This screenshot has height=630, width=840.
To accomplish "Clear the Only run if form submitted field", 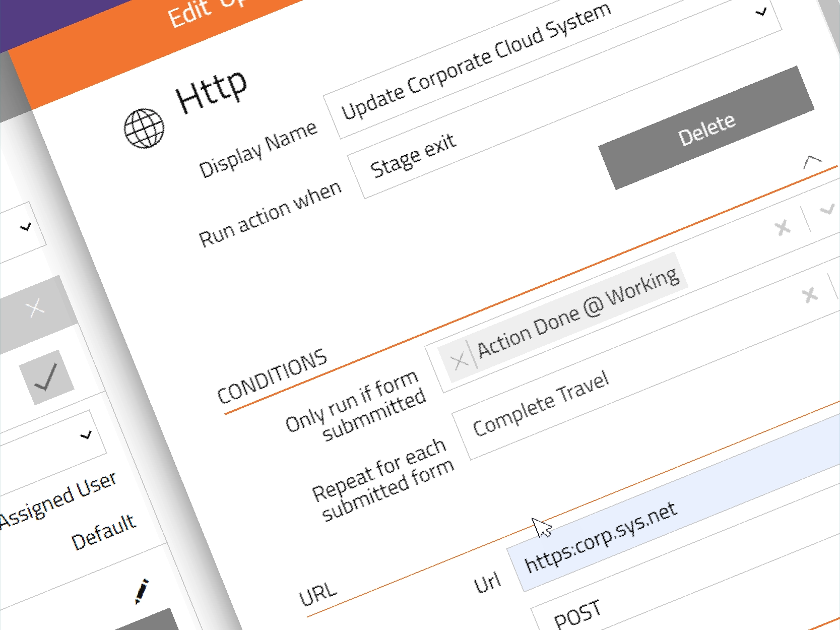I will coord(783,228).
